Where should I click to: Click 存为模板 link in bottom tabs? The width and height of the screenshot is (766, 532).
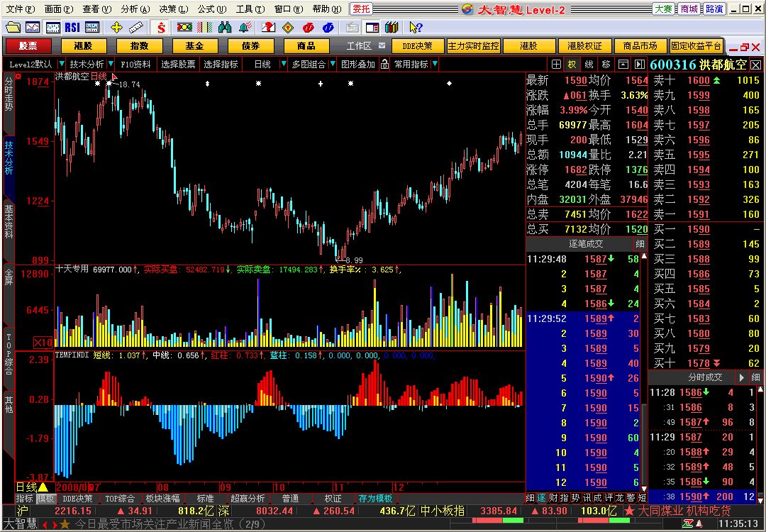click(x=375, y=498)
